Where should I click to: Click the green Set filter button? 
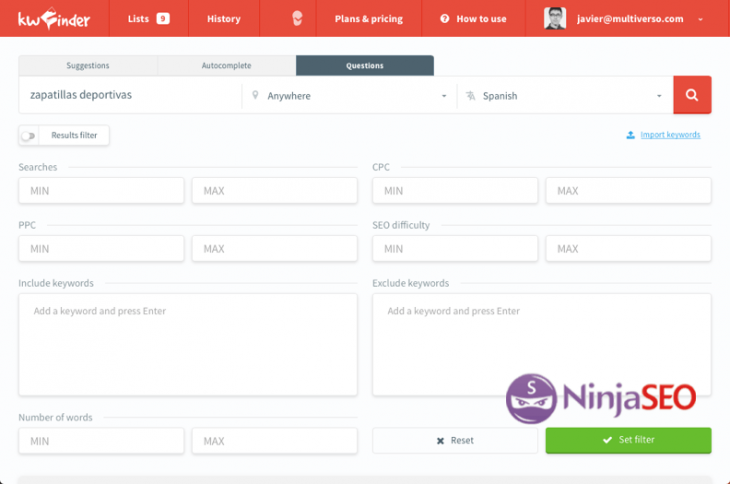pos(628,440)
